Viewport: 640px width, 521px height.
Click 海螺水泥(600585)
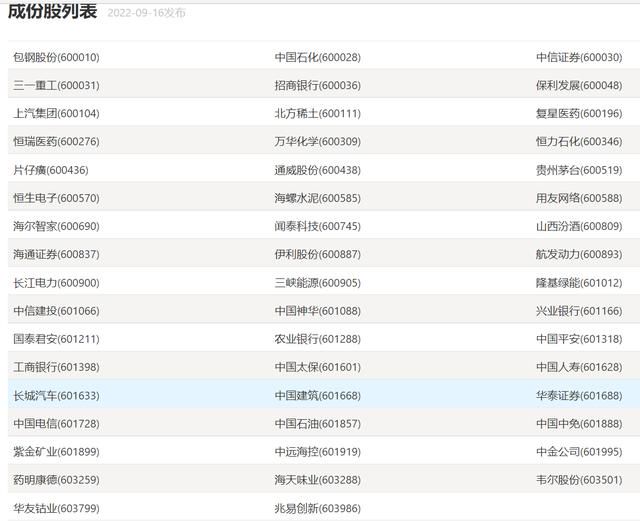[318, 198]
